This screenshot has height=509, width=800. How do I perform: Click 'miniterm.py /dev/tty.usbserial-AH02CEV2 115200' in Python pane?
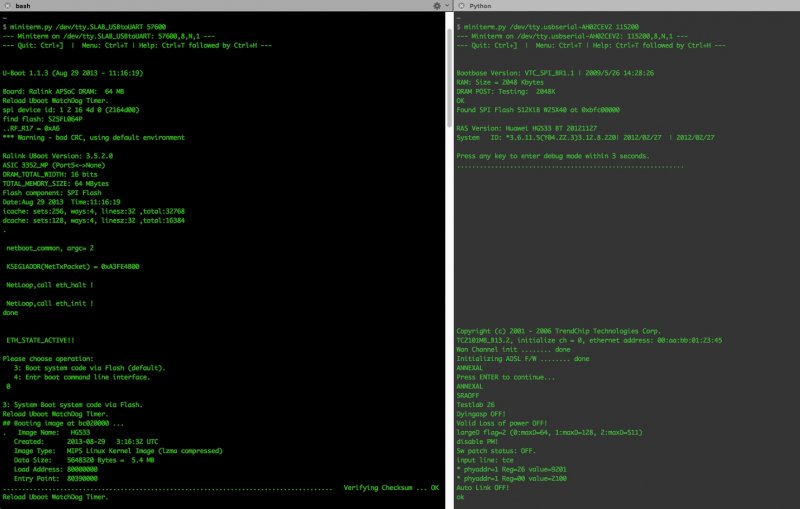[x=551, y=27]
